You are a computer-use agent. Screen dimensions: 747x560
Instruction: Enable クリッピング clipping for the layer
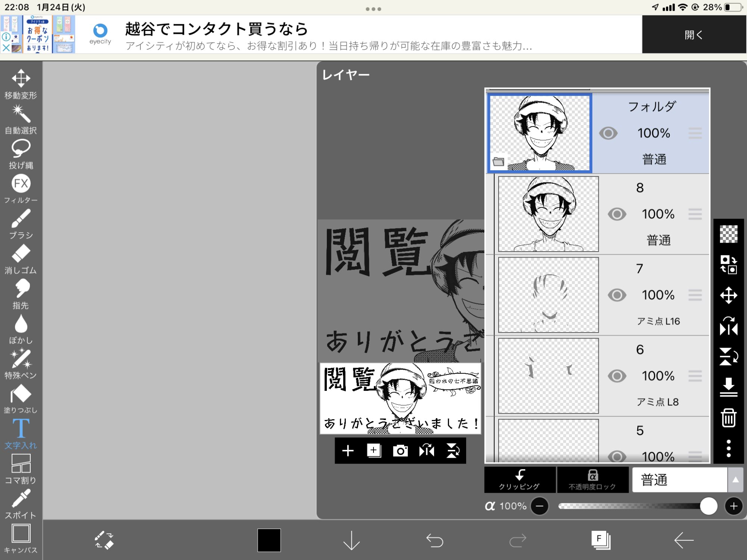[x=520, y=480]
